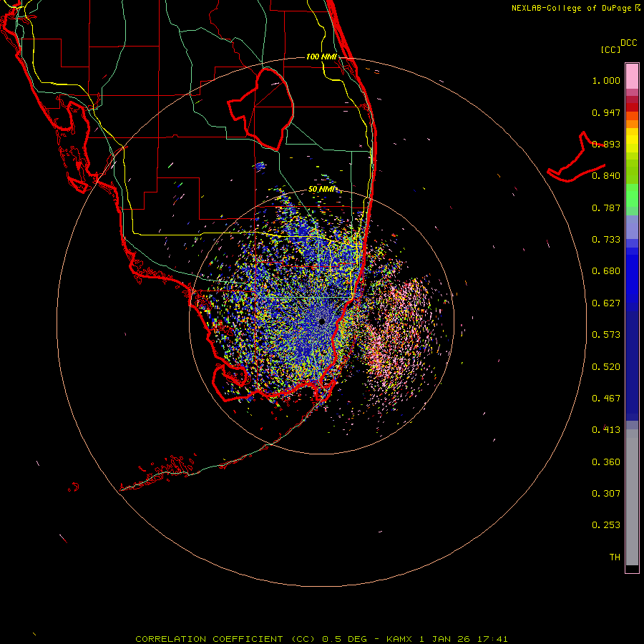The image size is (644, 644).
Task: Click the CORRELATION COEFFICIENT (CC) title text
Action: pos(226,639)
